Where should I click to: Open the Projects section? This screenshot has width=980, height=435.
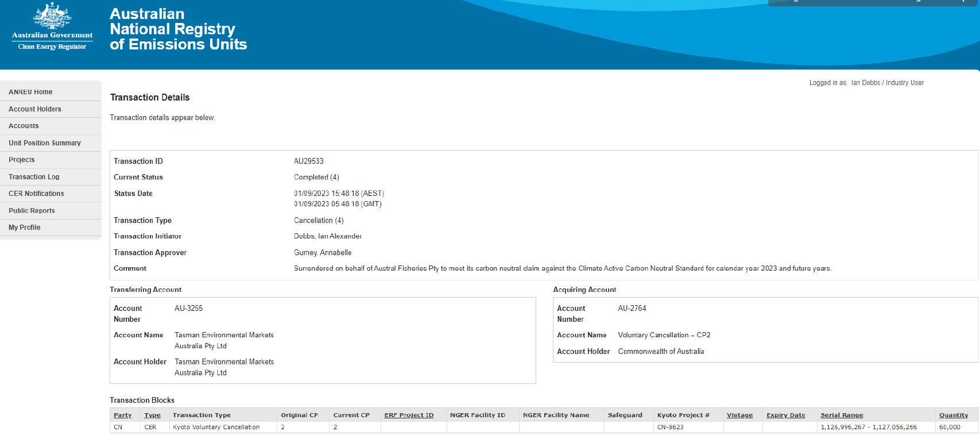pyautogui.click(x=22, y=160)
